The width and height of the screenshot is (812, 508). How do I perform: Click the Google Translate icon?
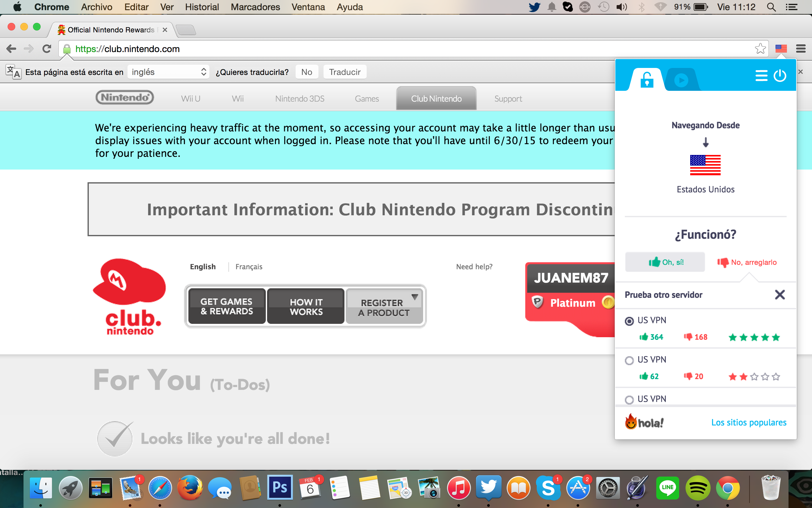[x=13, y=71]
